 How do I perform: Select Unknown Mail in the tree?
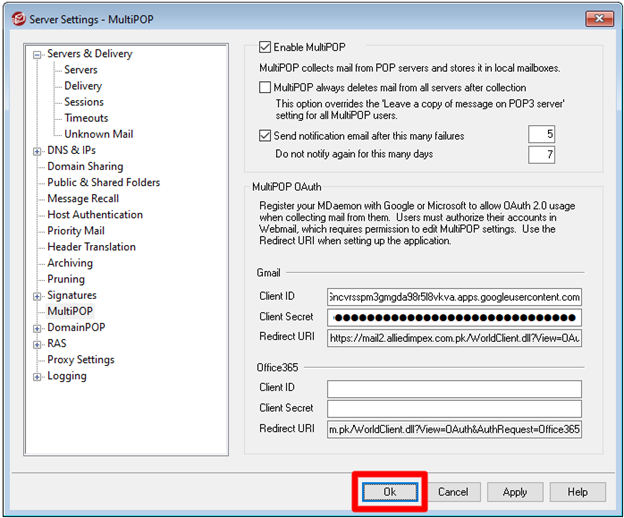pos(98,134)
